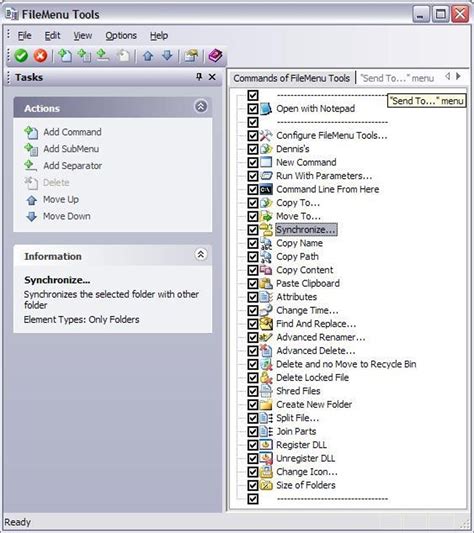Image resolution: width=474 pixels, height=533 pixels.
Task: Click the Size of Folders icon
Action: (x=266, y=485)
